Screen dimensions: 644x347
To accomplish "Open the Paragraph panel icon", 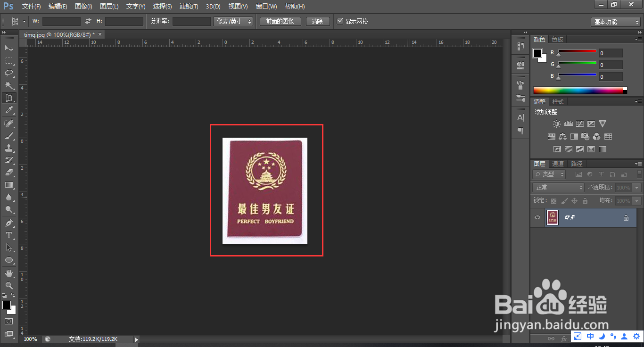I will click(520, 131).
